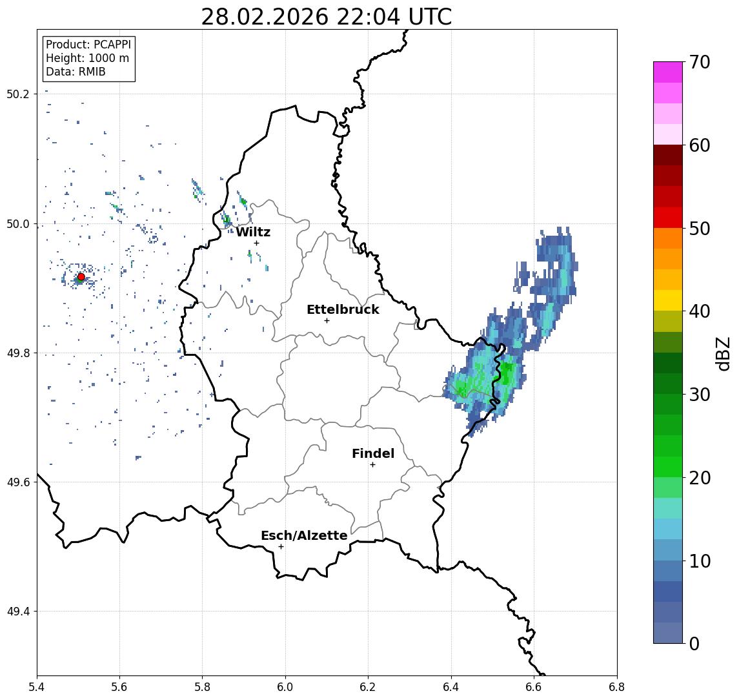Click the latitude axis label 49.6
Viewport: 739px width, 700px height.
click(18, 482)
